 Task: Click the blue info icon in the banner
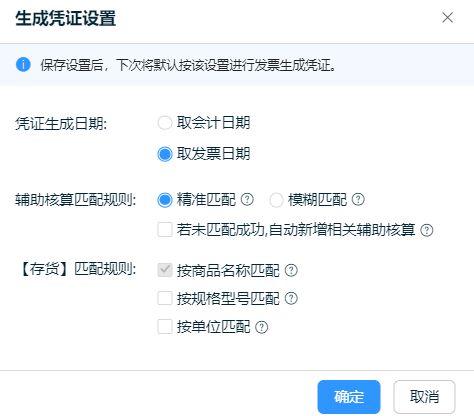point(23,64)
